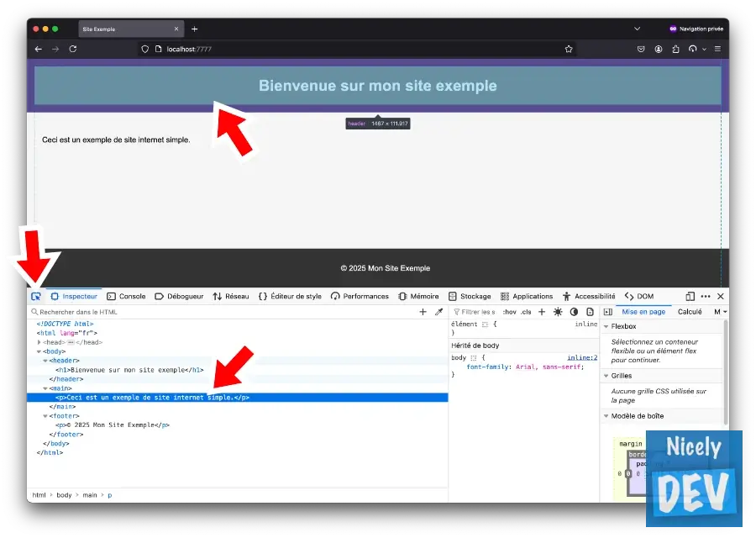Image resolution: width=756 pixels, height=538 pixels.
Task: Select the Calculé sidebar tab
Action: point(690,312)
